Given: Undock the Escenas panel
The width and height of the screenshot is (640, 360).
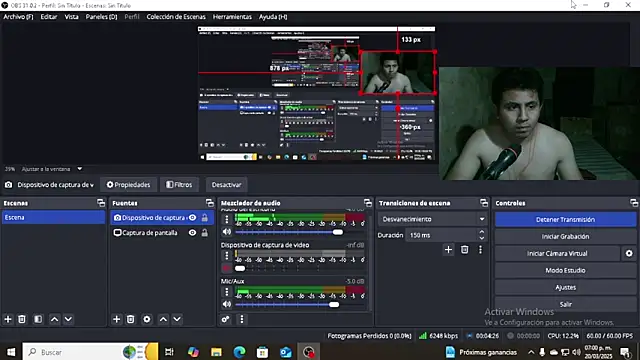Looking at the screenshot, I should pos(101,203).
